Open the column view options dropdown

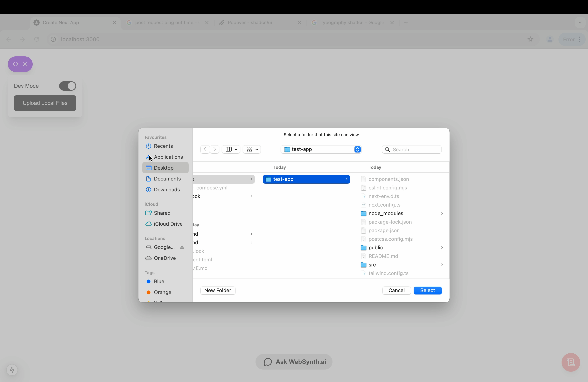pyautogui.click(x=231, y=149)
